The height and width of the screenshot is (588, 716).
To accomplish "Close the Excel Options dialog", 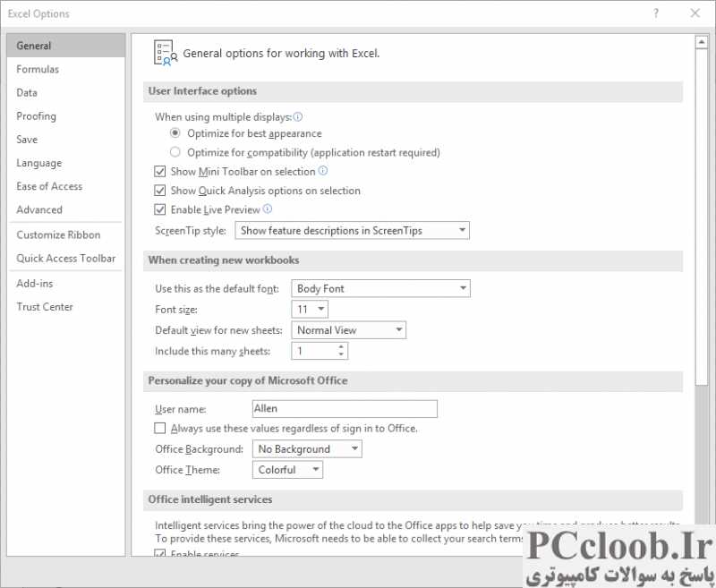I will pos(695,13).
